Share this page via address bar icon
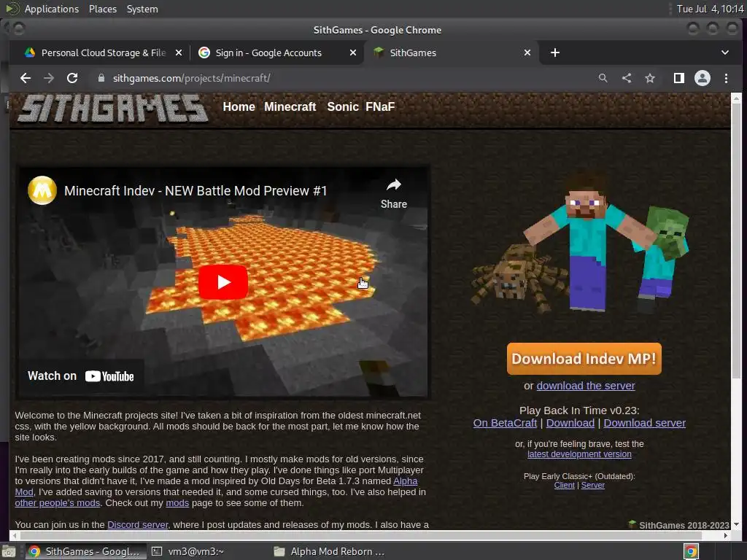Viewport: 747px width, 560px height. (627, 78)
